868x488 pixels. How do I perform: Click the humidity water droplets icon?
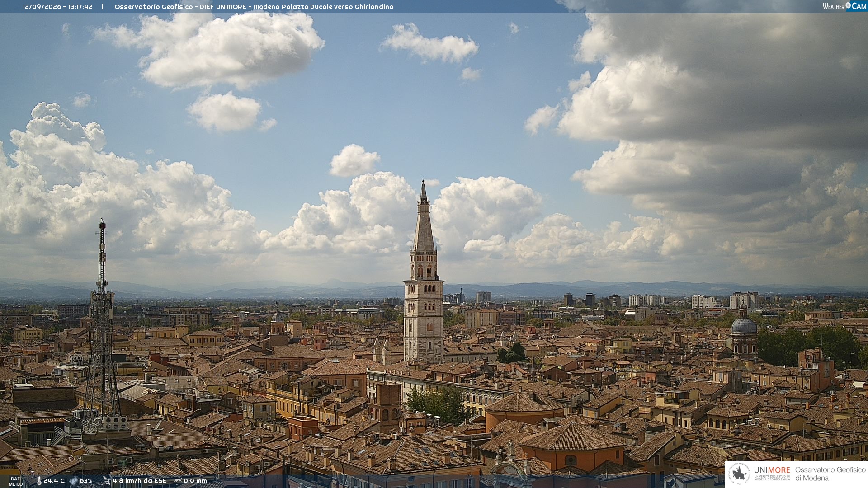pos(73,481)
